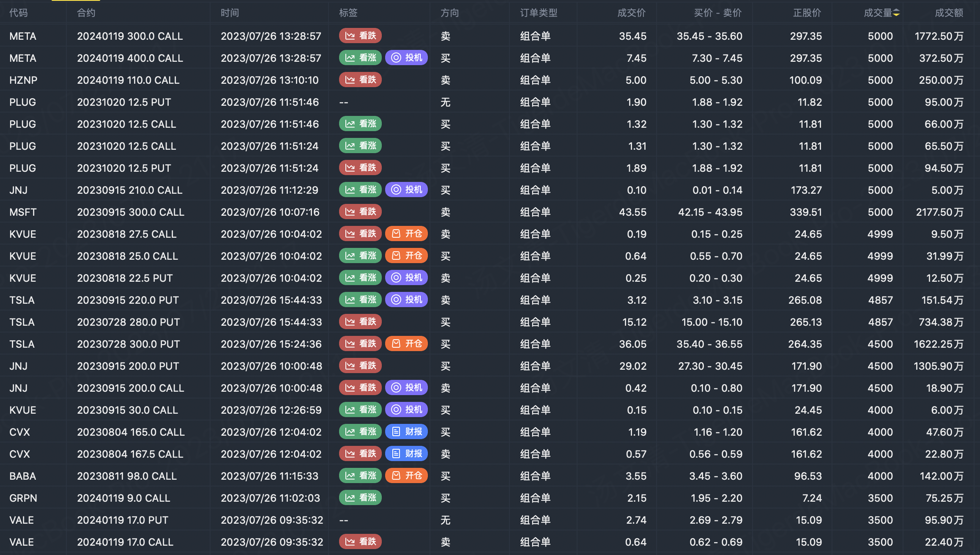Click 财报 tag on CVX 165.0 CALL row
The height and width of the screenshot is (555, 980).
(x=406, y=432)
